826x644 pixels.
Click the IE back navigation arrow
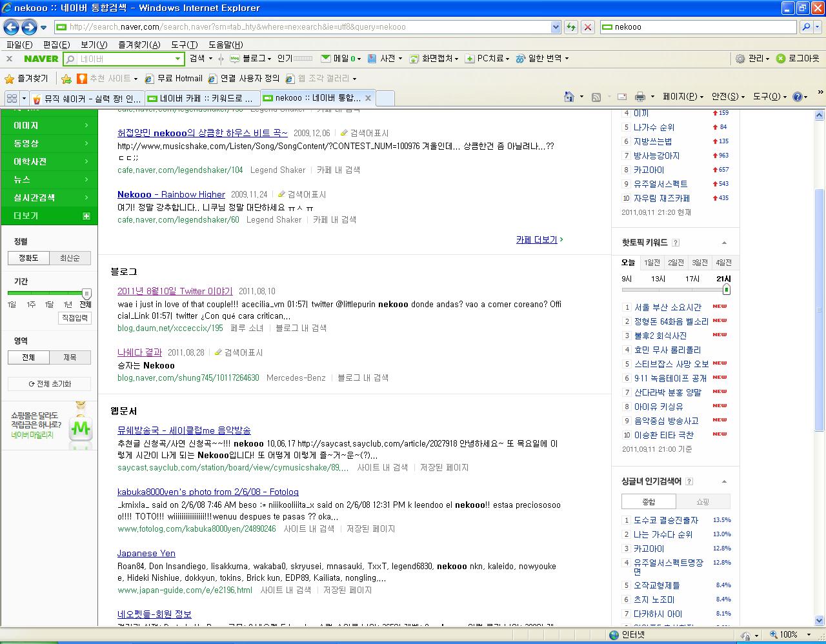point(11,27)
